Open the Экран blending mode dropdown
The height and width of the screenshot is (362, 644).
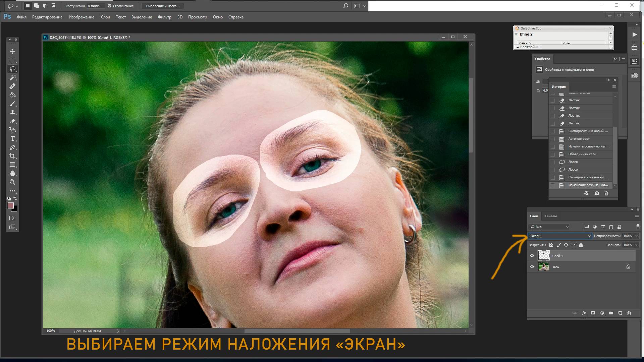(x=589, y=236)
